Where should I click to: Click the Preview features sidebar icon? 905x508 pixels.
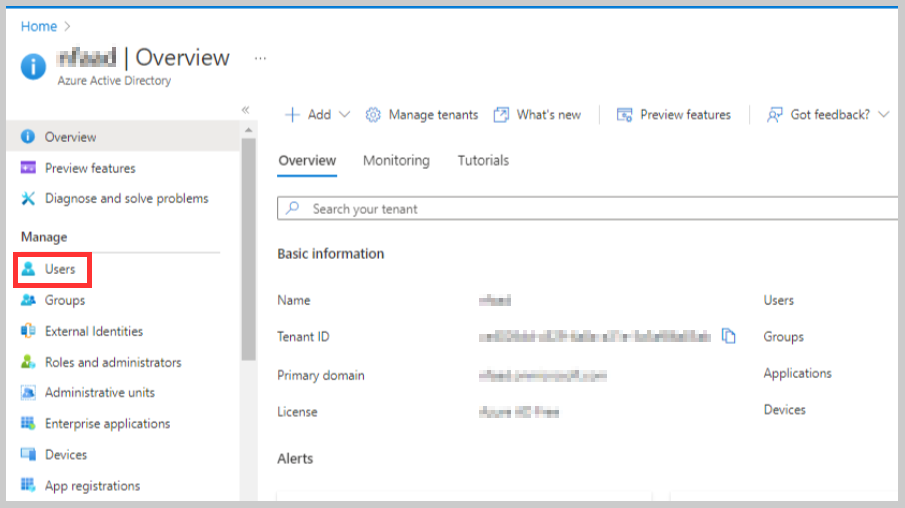[28, 168]
